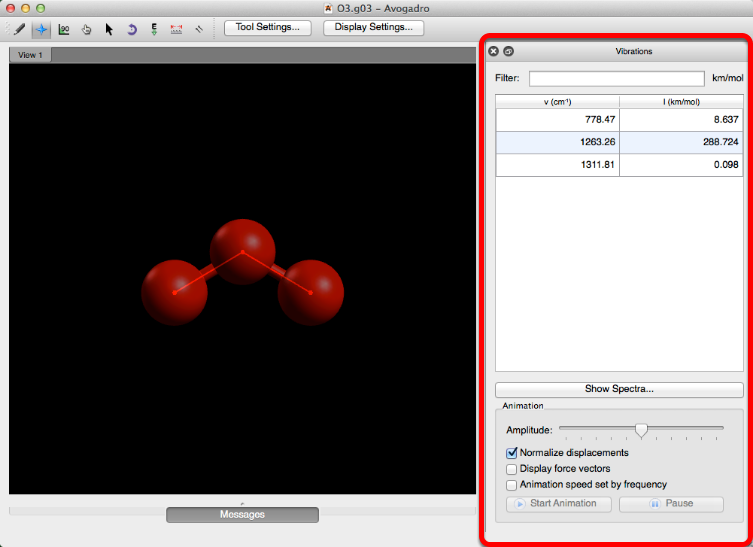
Task: Enable the Auto Rotate tool
Action: pos(132,29)
